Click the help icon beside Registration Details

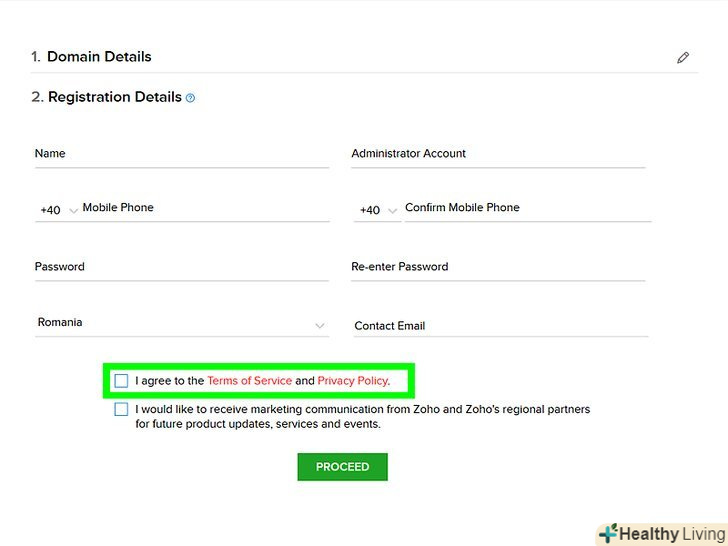pos(191,98)
